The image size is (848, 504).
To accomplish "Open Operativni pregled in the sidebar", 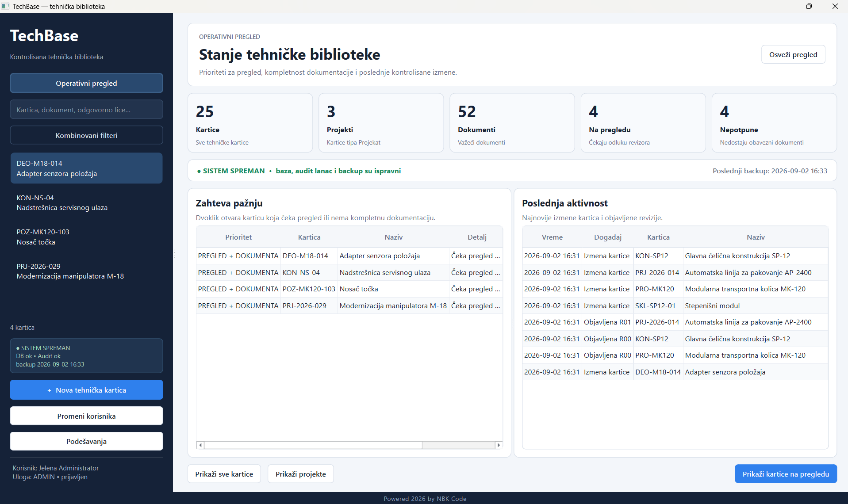I will click(87, 83).
